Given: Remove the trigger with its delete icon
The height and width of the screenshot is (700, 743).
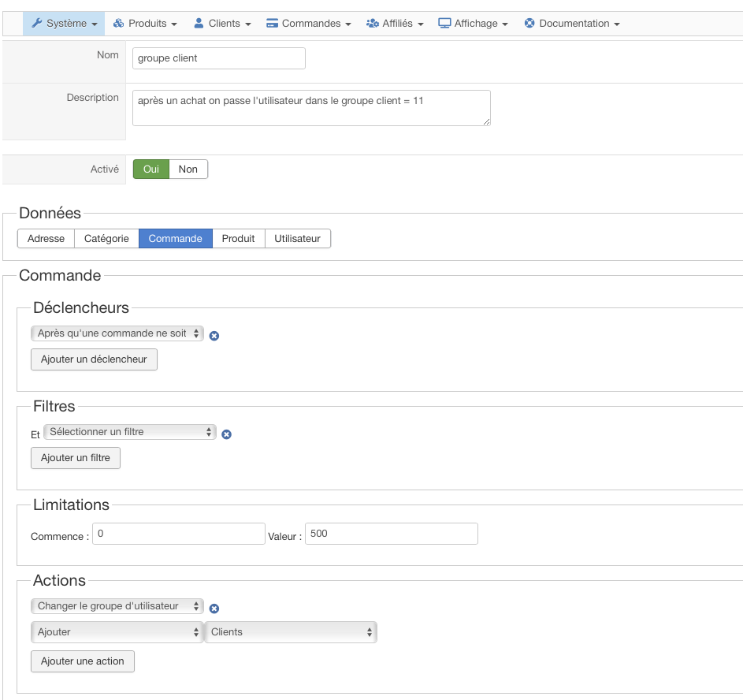Looking at the screenshot, I should pyautogui.click(x=214, y=335).
